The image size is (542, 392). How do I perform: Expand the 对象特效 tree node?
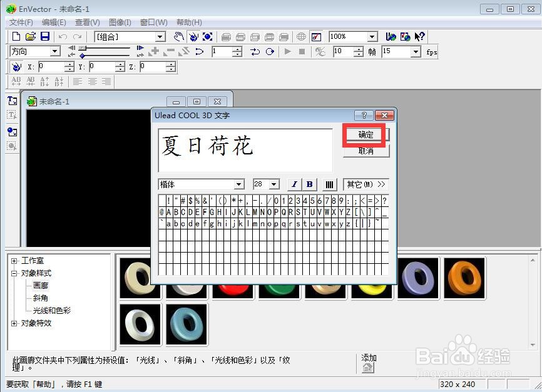(14, 323)
